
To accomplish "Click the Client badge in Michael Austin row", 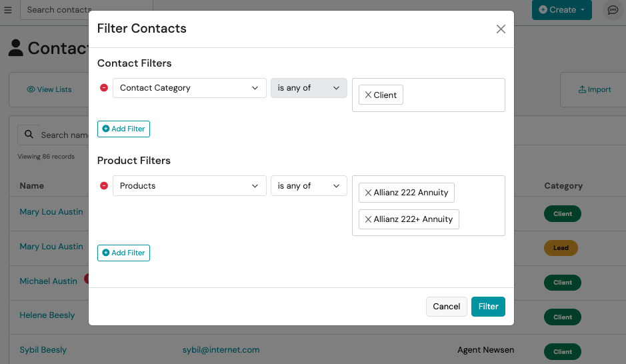I will (x=563, y=283).
